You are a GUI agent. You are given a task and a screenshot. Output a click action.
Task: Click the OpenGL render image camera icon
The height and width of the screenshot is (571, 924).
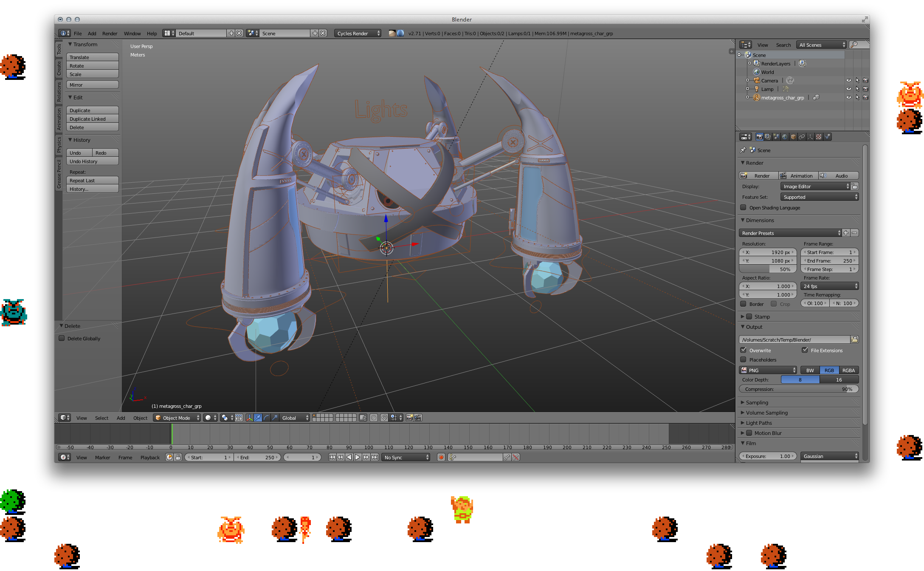(x=409, y=418)
